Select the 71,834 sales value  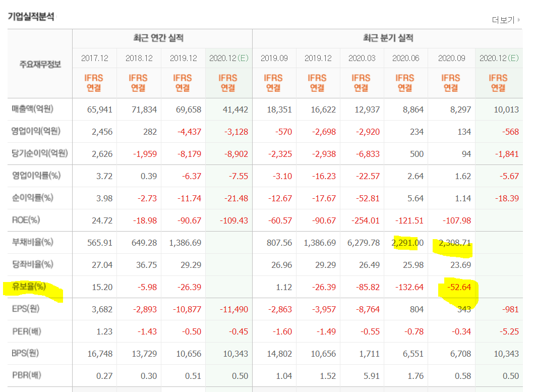click(x=144, y=110)
